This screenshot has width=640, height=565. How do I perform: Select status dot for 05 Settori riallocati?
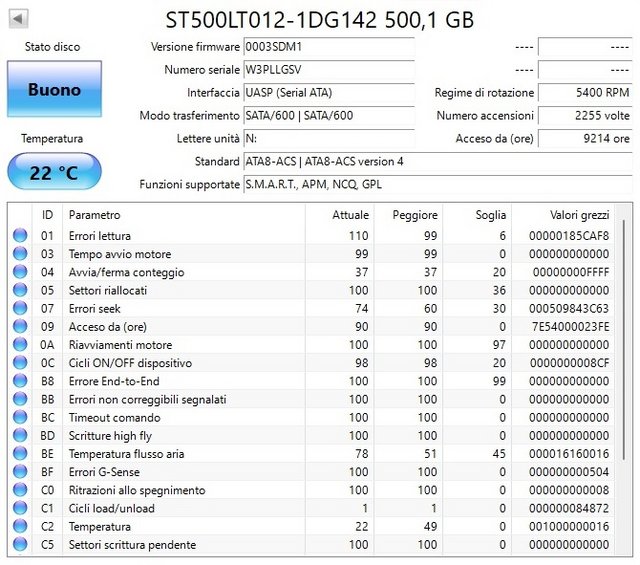point(20,290)
